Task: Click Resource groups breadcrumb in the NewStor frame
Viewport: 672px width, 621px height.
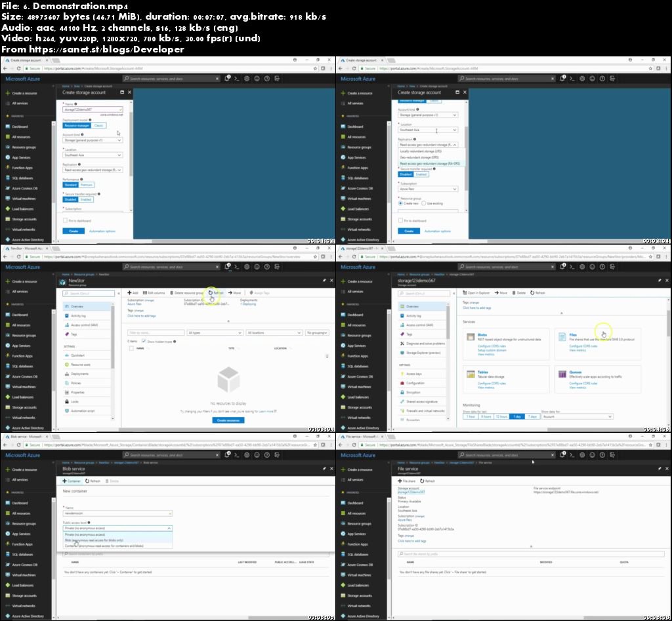Action: click(84, 275)
